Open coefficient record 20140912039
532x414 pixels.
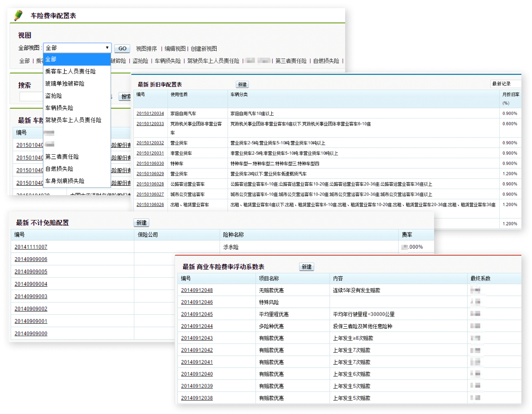coord(197,386)
